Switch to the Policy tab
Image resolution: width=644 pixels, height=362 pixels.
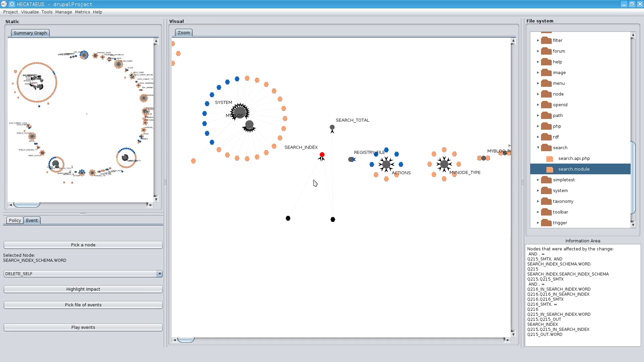coord(15,220)
